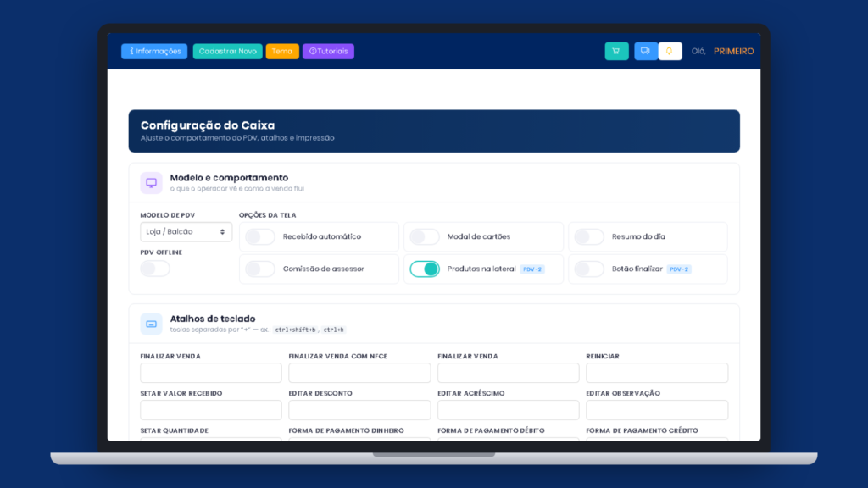Click the ctrl+shift+b example code text

pos(295,330)
